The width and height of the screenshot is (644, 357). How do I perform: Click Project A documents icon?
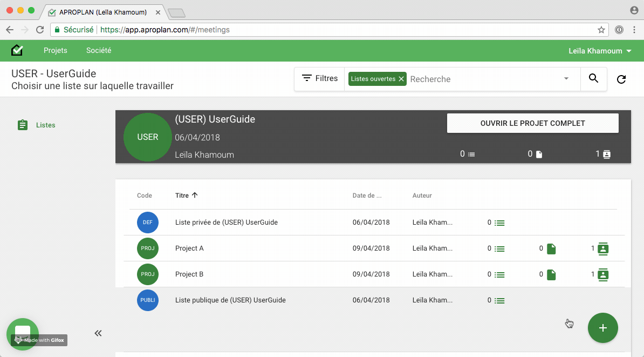coord(551,249)
